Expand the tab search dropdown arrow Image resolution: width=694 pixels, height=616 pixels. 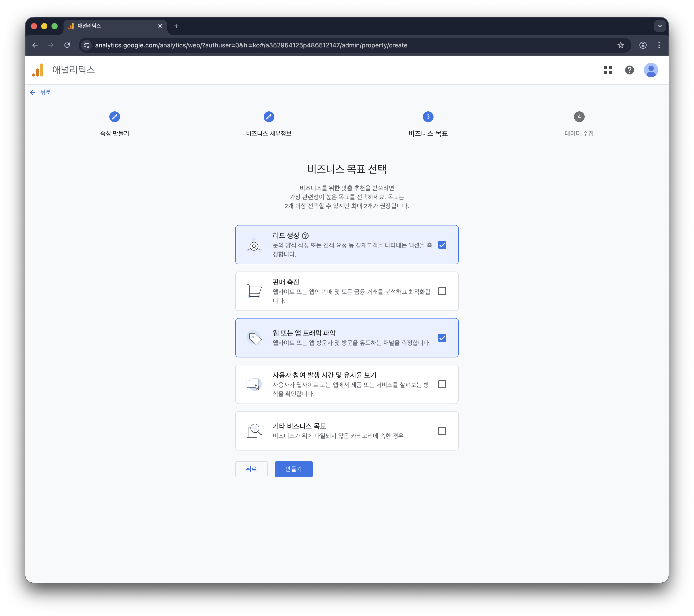click(659, 26)
